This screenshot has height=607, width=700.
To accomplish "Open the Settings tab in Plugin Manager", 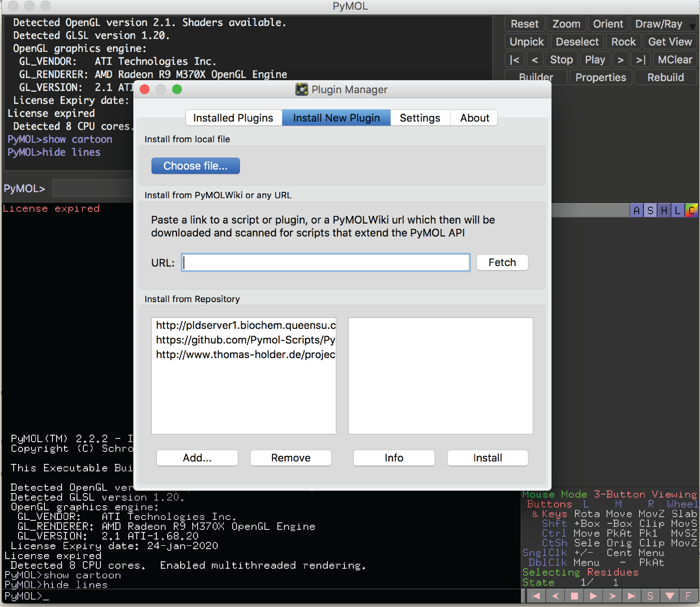I will 420,118.
